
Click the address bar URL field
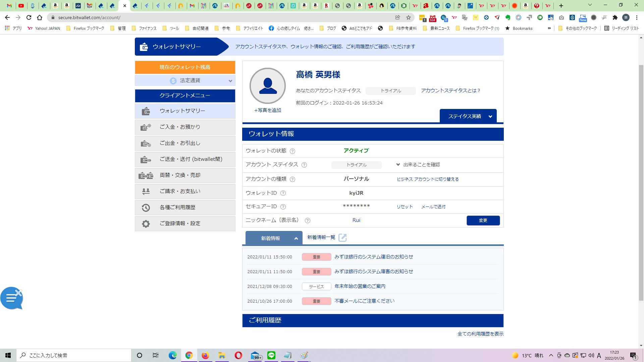pos(221,17)
